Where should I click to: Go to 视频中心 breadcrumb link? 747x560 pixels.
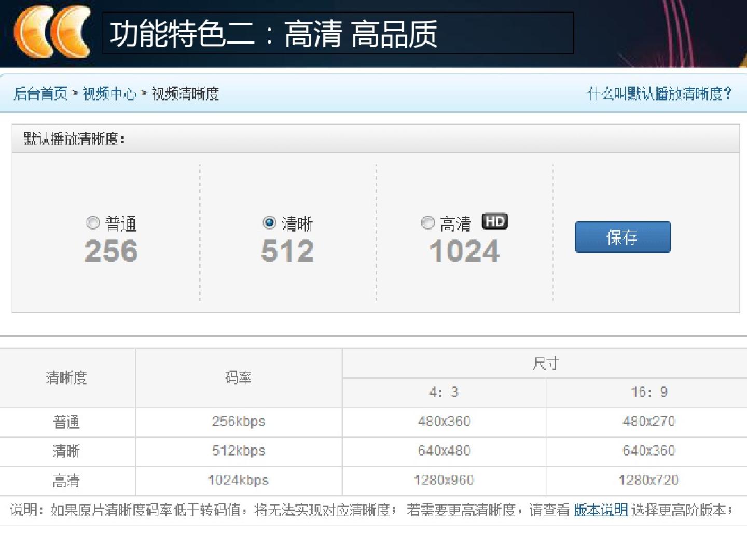coord(109,94)
